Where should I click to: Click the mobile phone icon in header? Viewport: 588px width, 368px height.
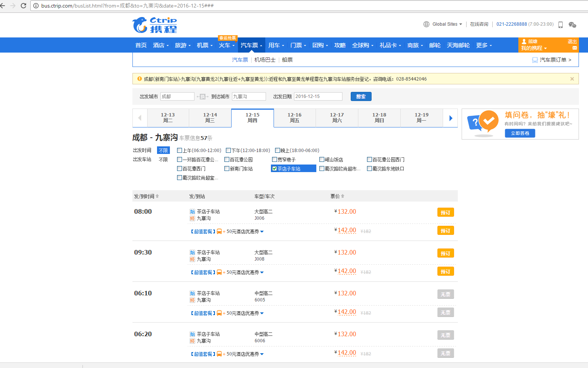[x=560, y=25]
